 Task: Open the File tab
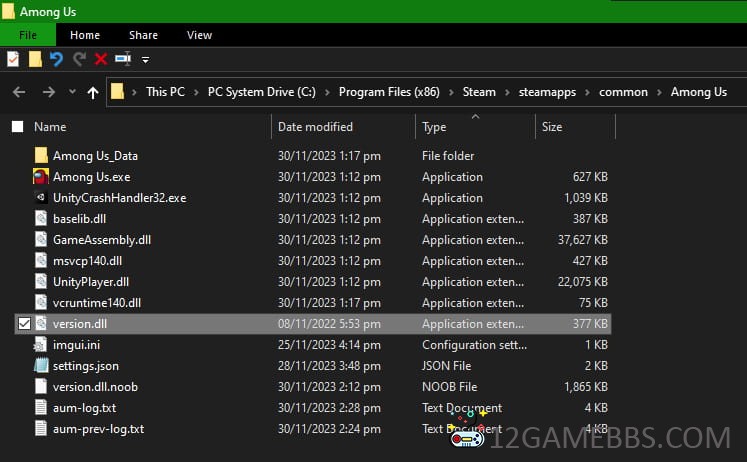[x=28, y=35]
